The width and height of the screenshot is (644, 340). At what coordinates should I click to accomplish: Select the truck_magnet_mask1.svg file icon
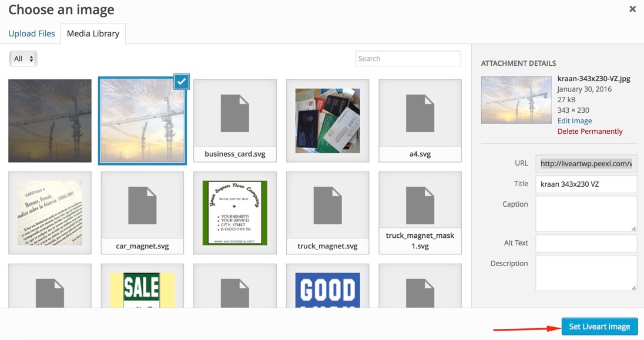click(x=420, y=204)
